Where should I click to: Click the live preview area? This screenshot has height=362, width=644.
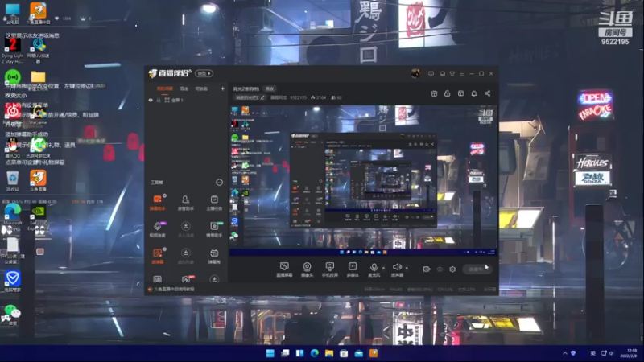pyautogui.click(x=363, y=180)
